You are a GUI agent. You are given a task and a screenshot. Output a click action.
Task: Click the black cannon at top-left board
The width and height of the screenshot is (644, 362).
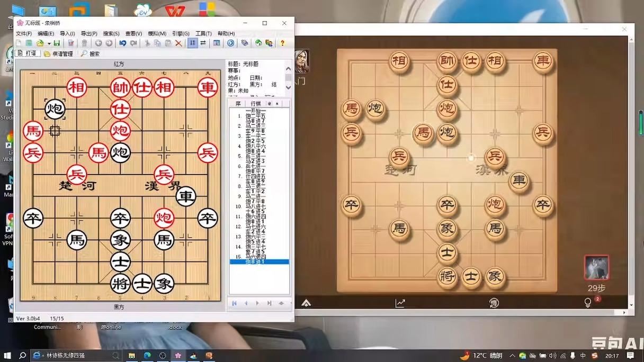(55, 109)
